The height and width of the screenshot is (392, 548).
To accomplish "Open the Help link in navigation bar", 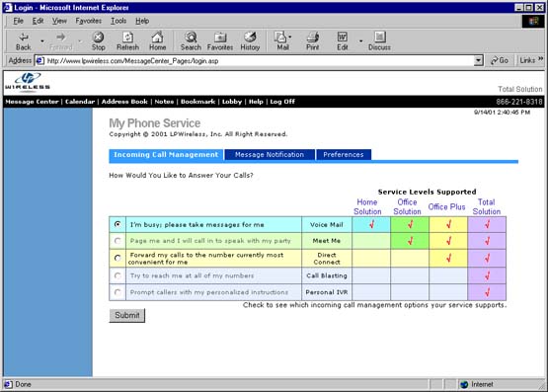I will pyautogui.click(x=256, y=102).
